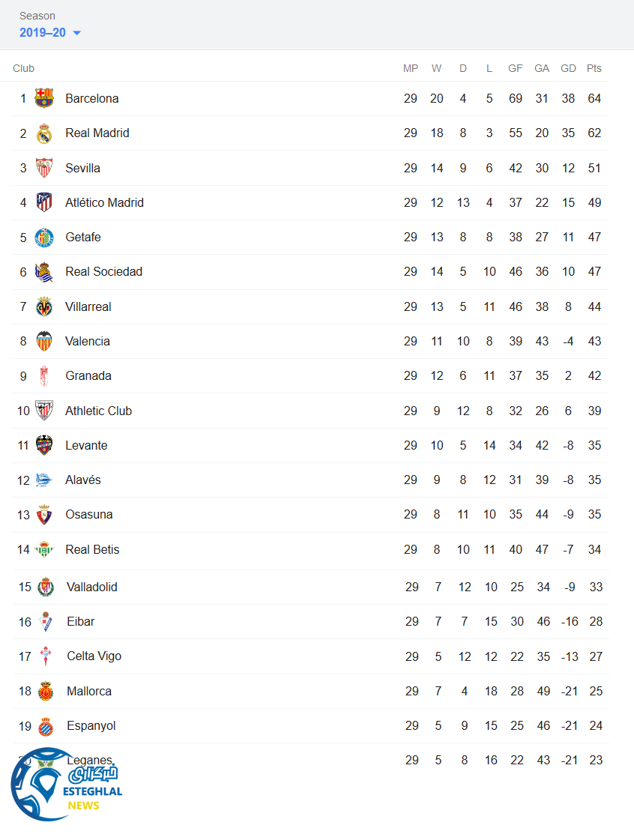Image resolution: width=634 pixels, height=840 pixels.
Task: Open the 2019–20 season dropdown
Action: [50, 33]
